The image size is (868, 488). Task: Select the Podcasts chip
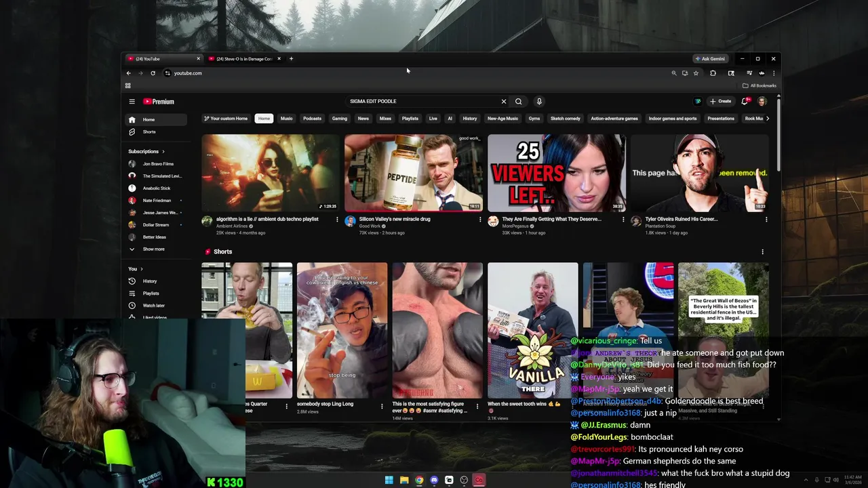click(x=312, y=119)
